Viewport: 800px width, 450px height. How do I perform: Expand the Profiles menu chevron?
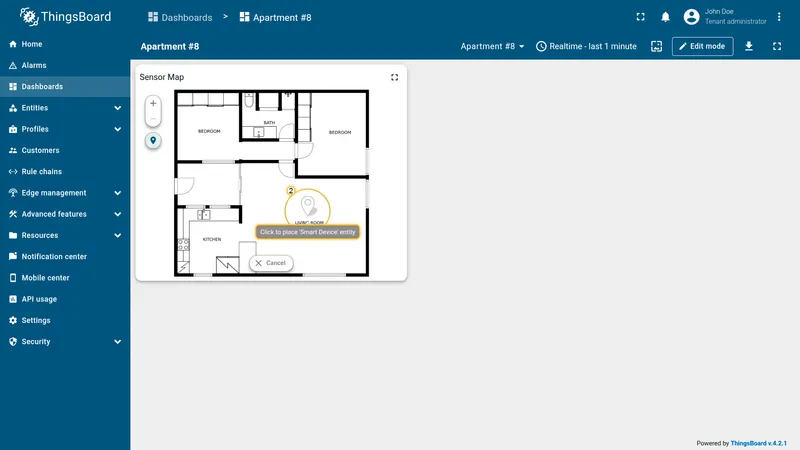click(117, 129)
